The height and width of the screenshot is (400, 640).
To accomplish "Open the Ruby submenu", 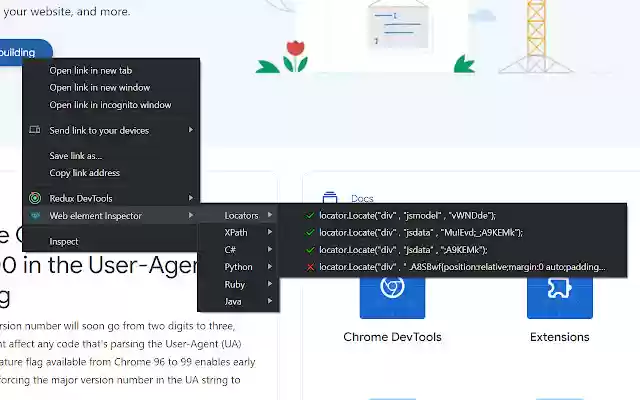I will tap(238, 284).
